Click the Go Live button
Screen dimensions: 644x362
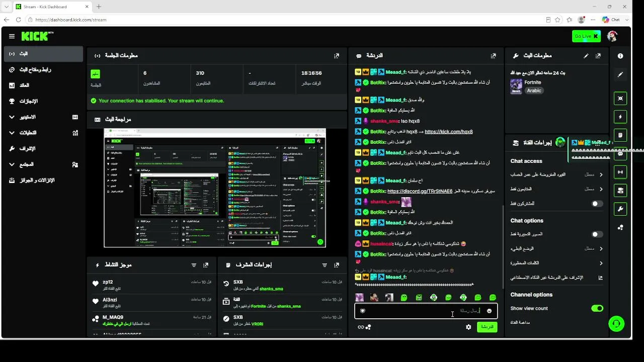click(586, 36)
